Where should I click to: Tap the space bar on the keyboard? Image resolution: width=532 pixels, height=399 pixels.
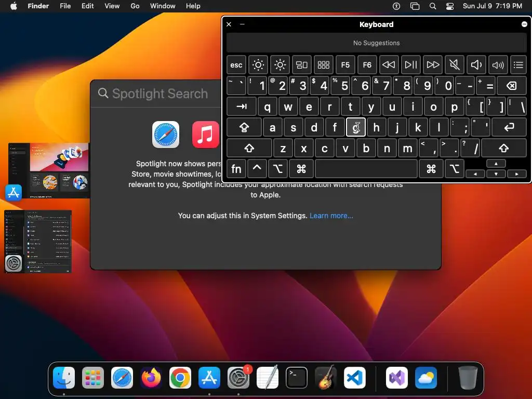[366, 169]
